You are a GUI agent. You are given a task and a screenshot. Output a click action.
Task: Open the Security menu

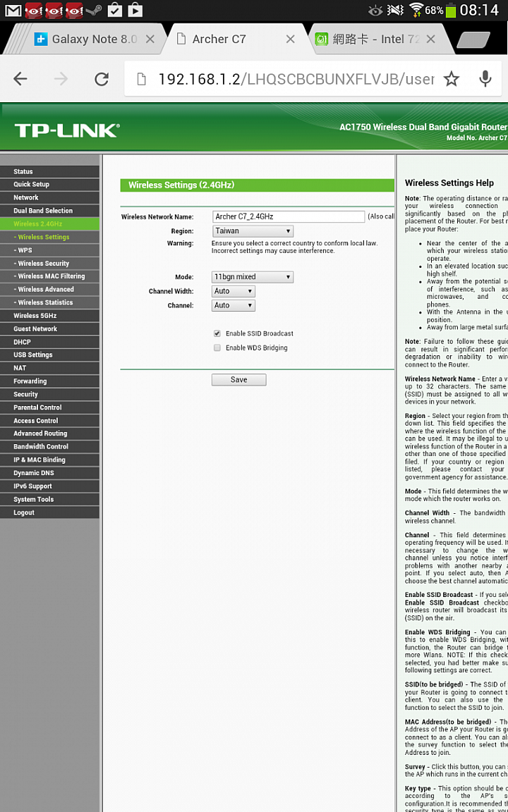(x=49, y=395)
